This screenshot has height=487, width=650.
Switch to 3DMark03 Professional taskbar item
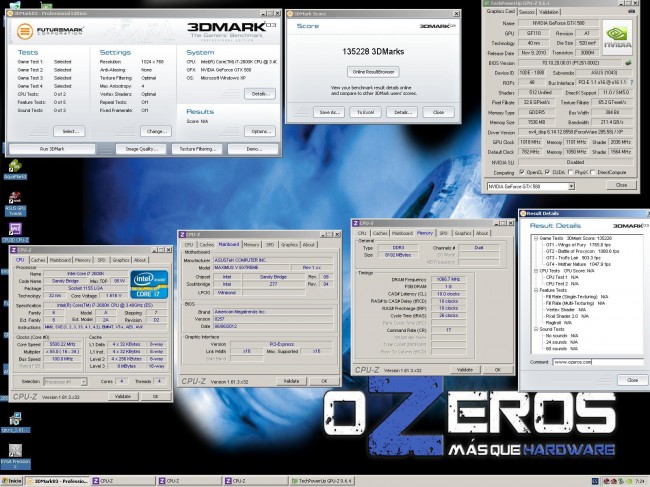point(58,481)
